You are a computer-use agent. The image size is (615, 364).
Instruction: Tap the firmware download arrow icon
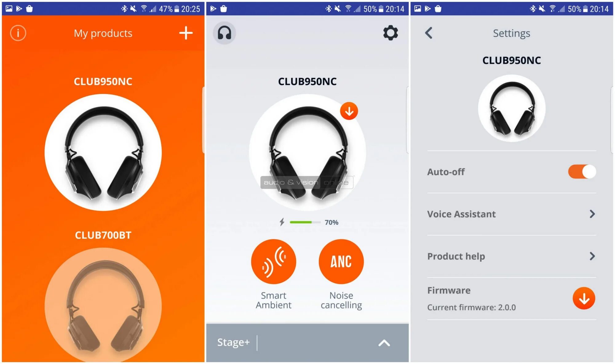click(x=585, y=298)
